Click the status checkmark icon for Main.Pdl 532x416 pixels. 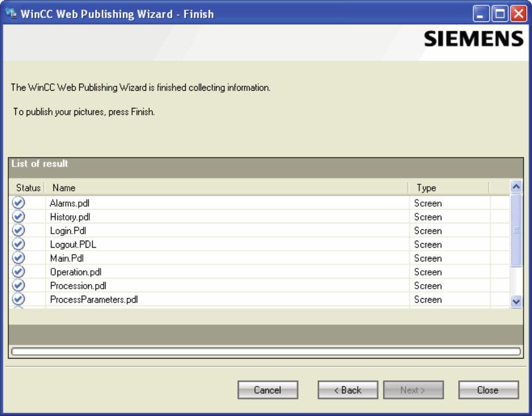18,258
